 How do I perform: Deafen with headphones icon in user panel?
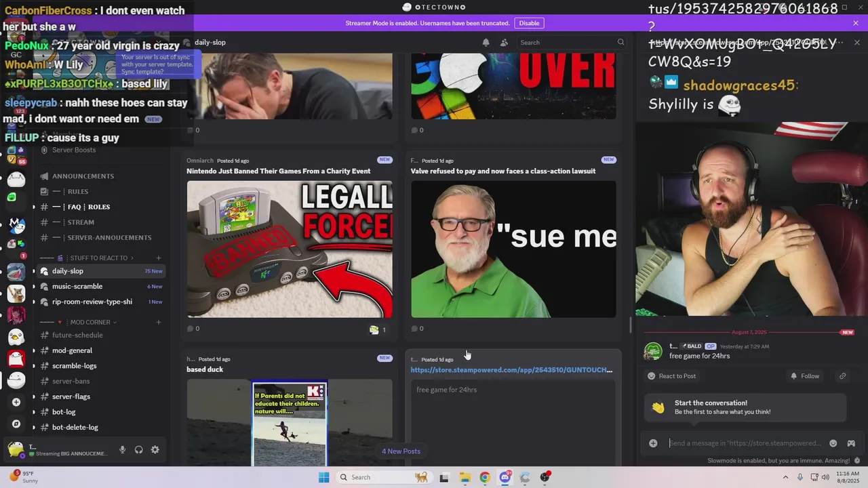click(139, 449)
